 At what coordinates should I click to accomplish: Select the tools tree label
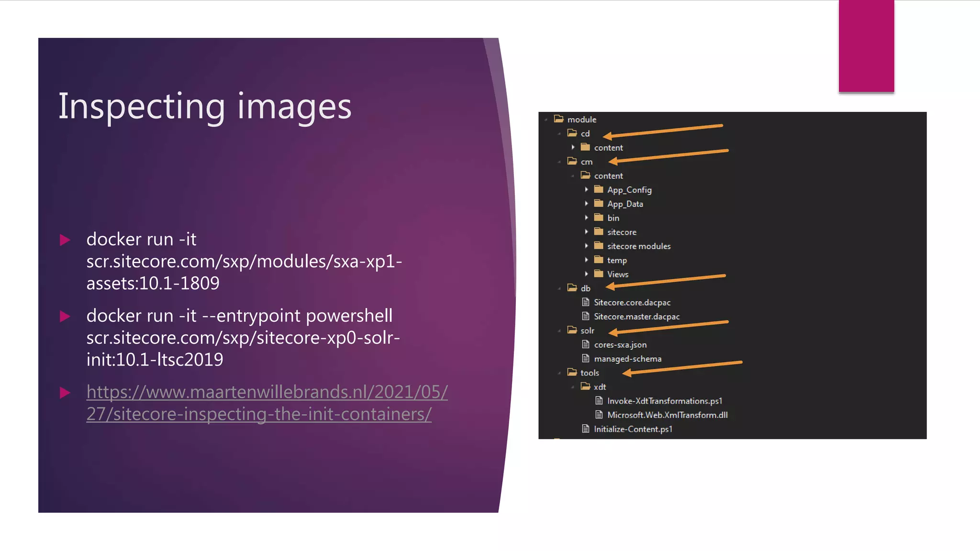(590, 373)
